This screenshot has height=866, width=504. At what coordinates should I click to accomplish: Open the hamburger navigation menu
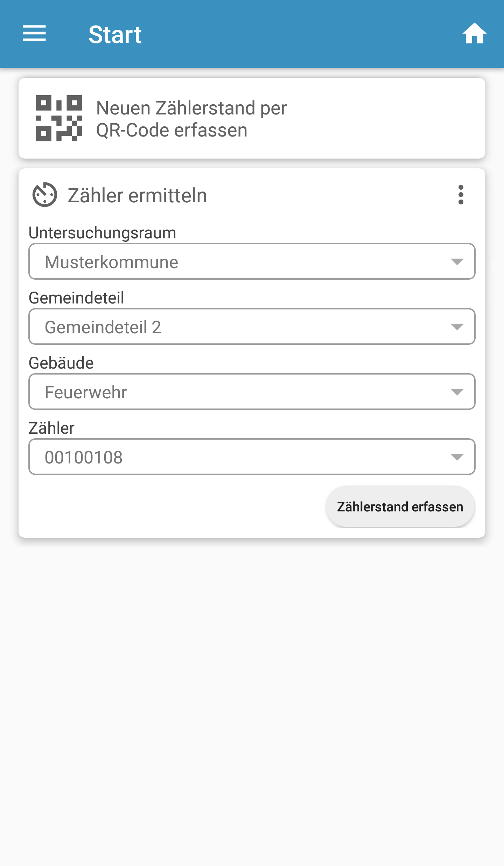(34, 34)
